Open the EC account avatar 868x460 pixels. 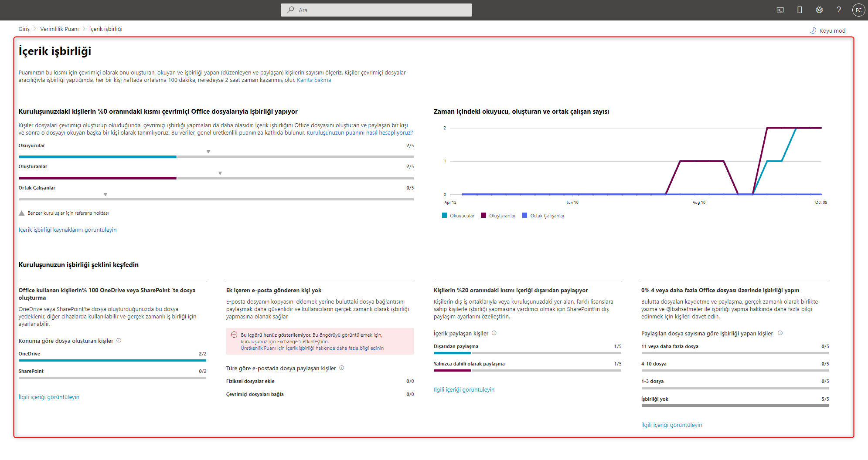tap(858, 10)
